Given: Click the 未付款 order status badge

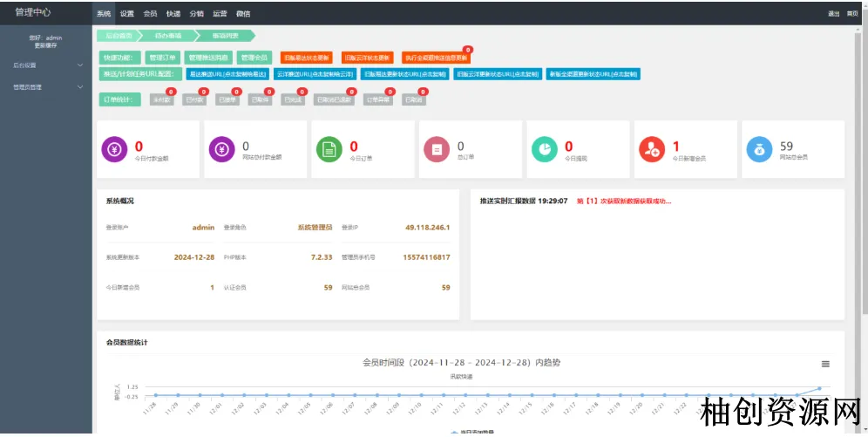Looking at the screenshot, I should pyautogui.click(x=160, y=100).
